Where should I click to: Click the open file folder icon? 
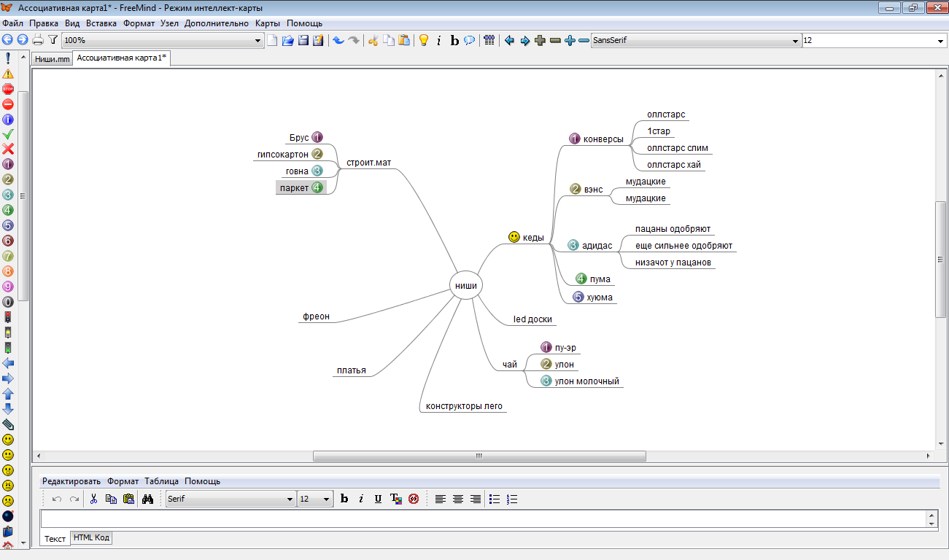[x=288, y=41]
